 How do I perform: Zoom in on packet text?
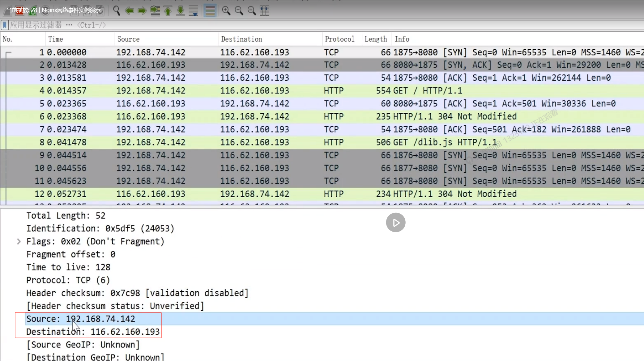pos(226,11)
